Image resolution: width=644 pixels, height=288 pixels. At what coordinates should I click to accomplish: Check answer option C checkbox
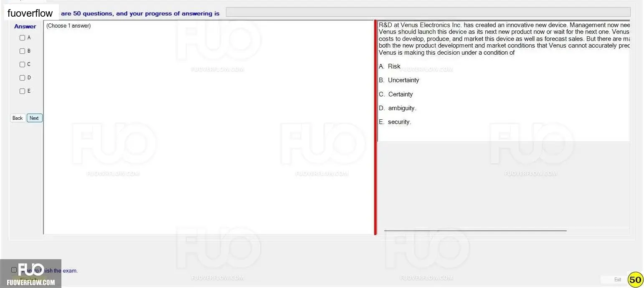click(x=23, y=64)
